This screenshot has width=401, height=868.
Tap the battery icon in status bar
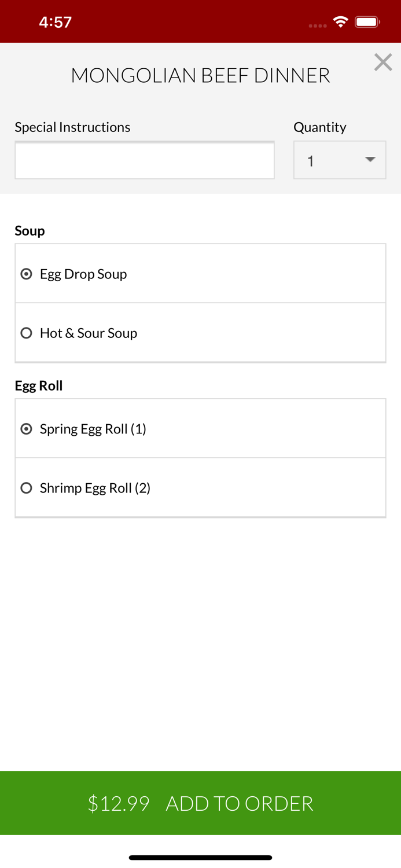[367, 22]
